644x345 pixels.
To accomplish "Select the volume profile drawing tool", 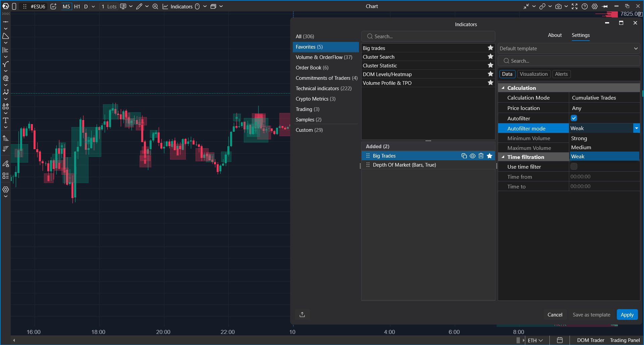I will [x=6, y=50].
